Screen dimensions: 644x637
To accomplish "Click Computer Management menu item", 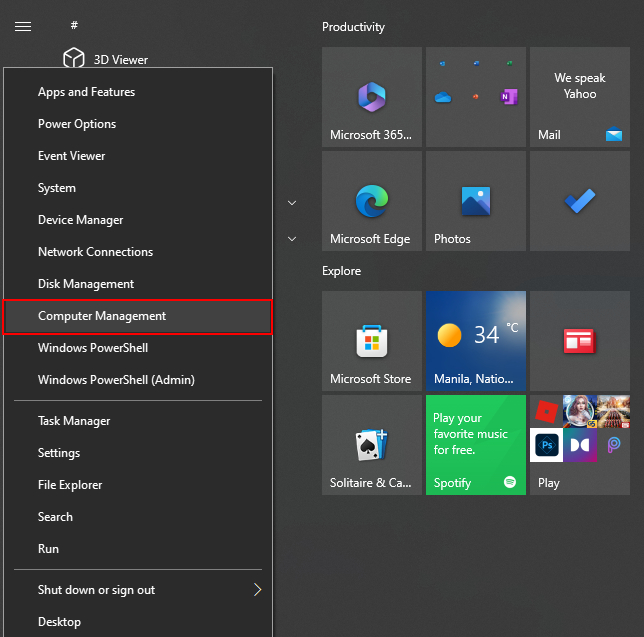I will (138, 316).
